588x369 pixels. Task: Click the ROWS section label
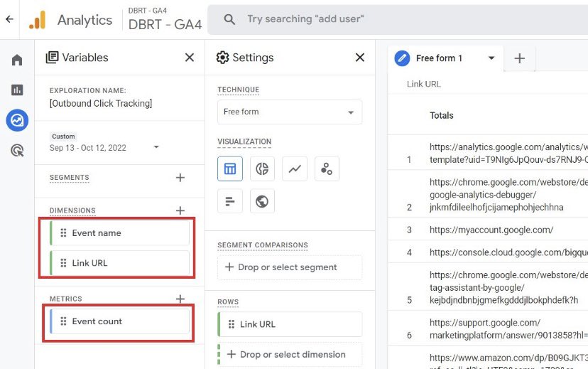point(228,302)
